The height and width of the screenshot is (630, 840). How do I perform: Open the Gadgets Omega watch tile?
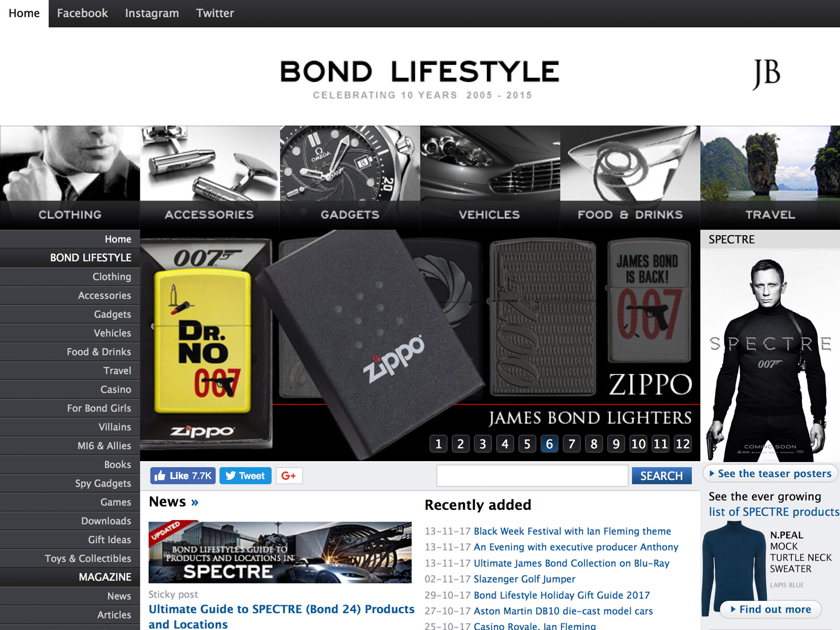(x=350, y=177)
